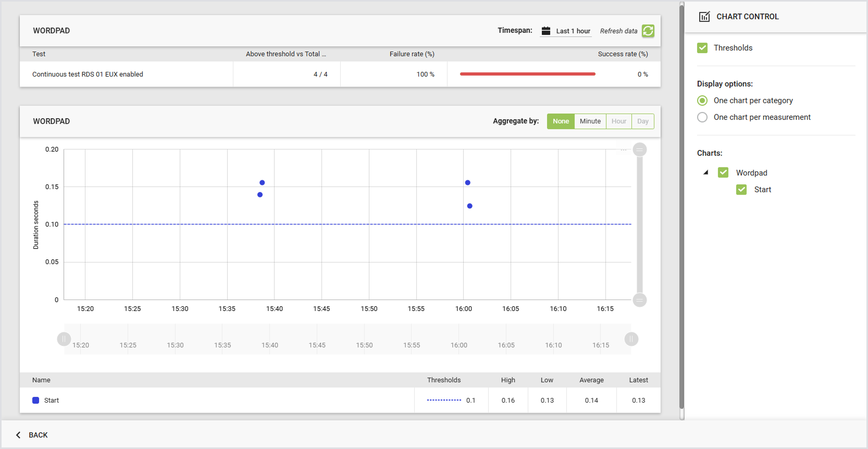The width and height of the screenshot is (868, 449).
Task: Uncheck the Wordpad chart checkbox
Action: (723, 172)
